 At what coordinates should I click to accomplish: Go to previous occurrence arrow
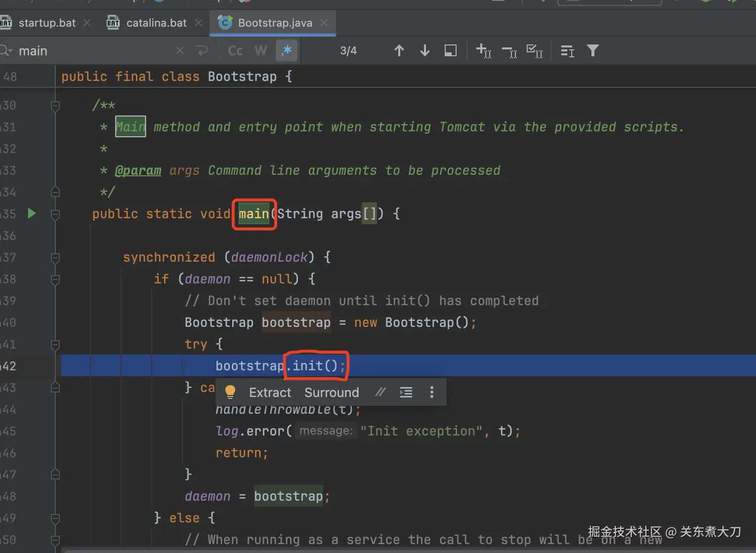399,50
